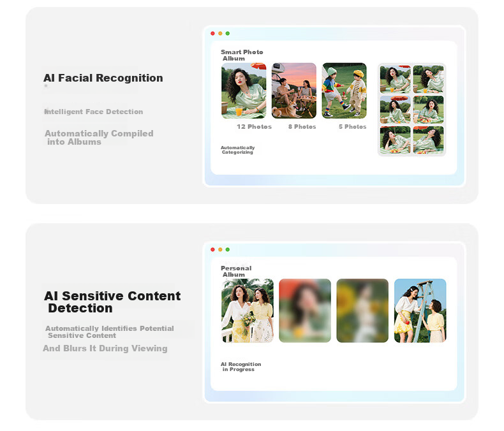This screenshot has height=431, width=504.
Task: Click the Automatically Categorizing label
Action: click(237, 150)
